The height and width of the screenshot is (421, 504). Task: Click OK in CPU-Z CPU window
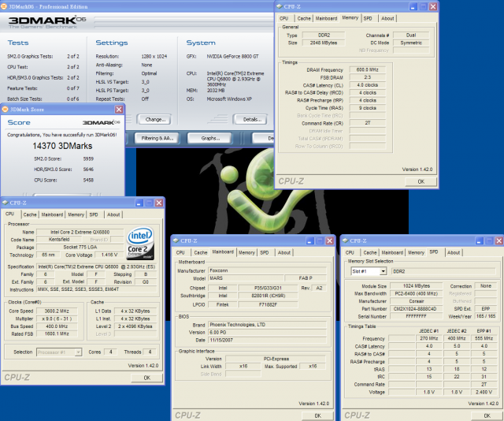(x=146, y=378)
